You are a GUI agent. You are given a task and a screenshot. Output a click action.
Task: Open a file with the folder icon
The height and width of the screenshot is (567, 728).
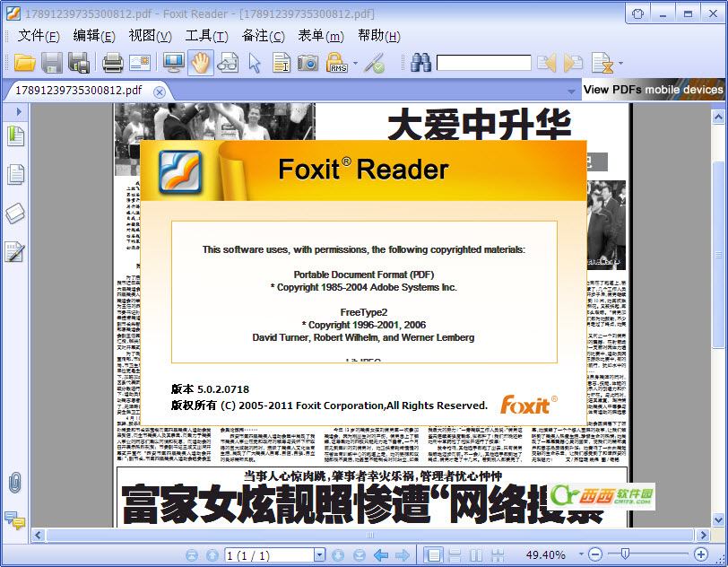(x=24, y=62)
